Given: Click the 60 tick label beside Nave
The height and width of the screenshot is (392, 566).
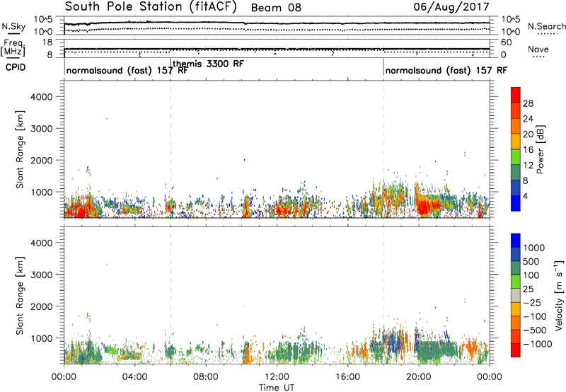Looking at the screenshot, I should [x=507, y=42].
